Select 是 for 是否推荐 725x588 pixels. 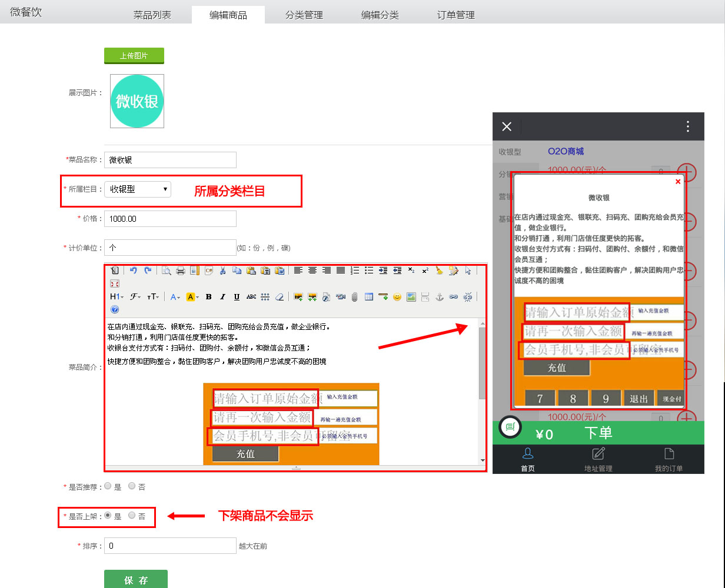(108, 486)
